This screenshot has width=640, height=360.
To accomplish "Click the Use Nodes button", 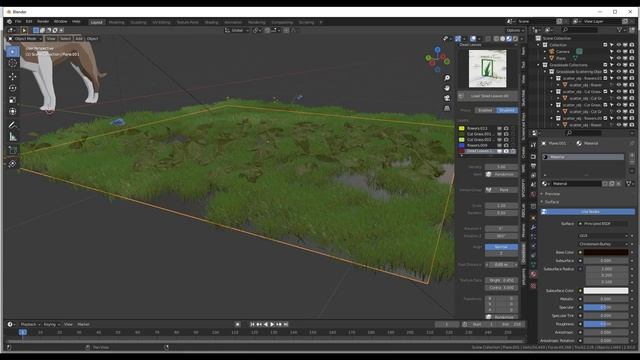I will pyautogui.click(x=588, y=211).
